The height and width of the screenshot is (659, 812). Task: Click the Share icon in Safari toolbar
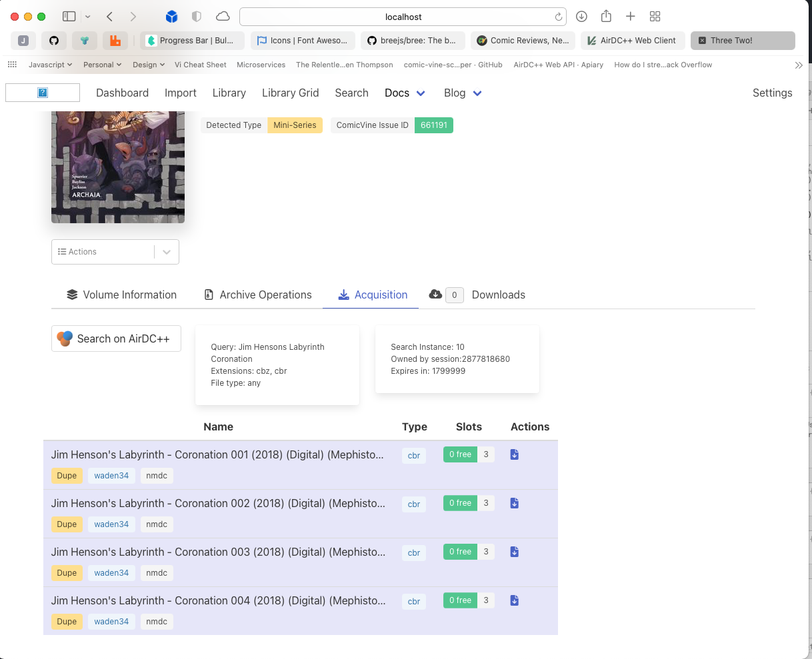606,17
